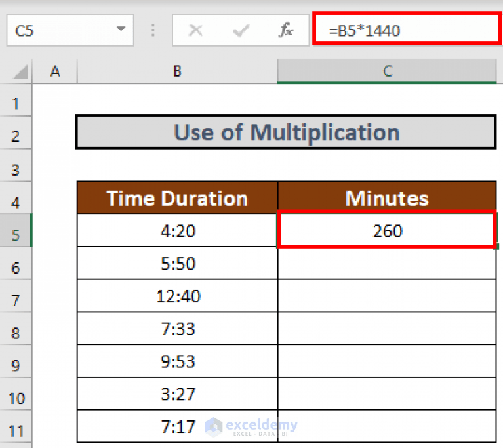Select empty Minutes cell beside 7:33
This screenshot has height=448, width=503.
pos(387,329)
